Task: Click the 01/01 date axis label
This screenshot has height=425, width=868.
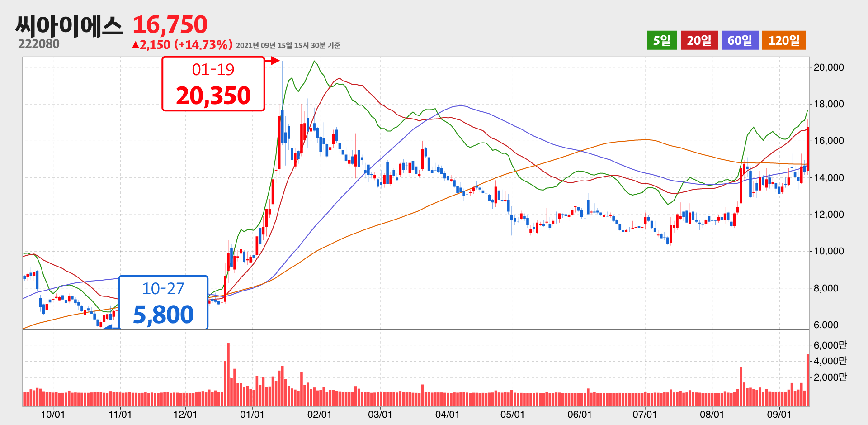Action: (x=252, y=415)
